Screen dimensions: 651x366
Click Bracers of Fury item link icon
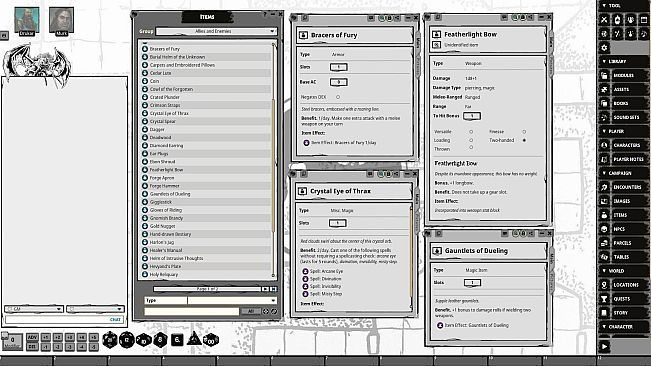click(x=303, y=35)
